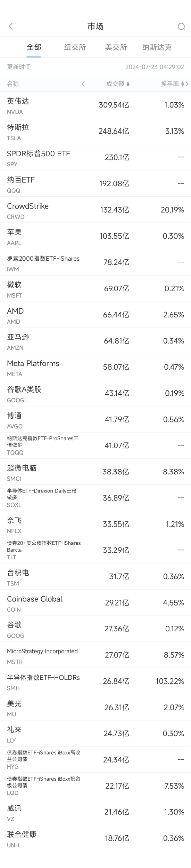
Task: Open the search magnifier icon
Action: [x=181, y=26]
